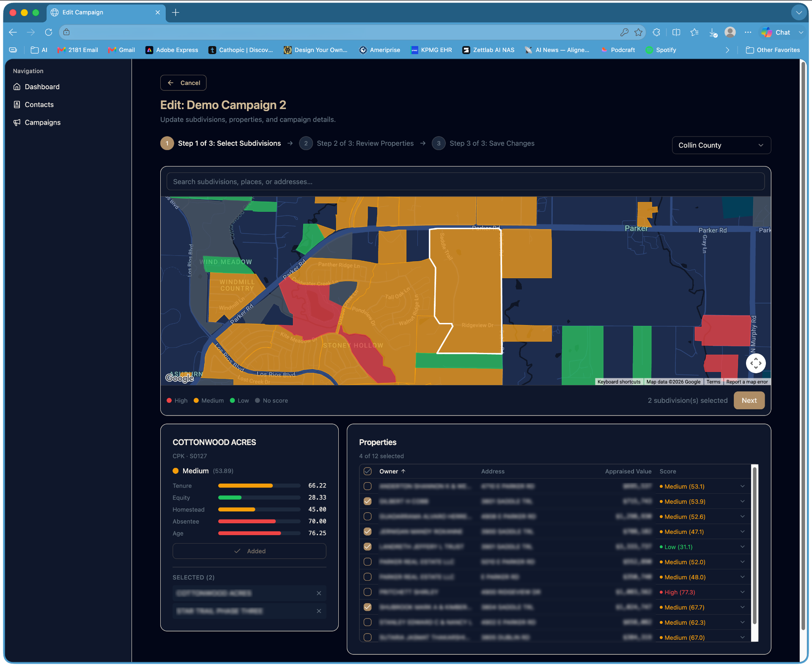
Task: Click the Next button
Action: [749, 400]
